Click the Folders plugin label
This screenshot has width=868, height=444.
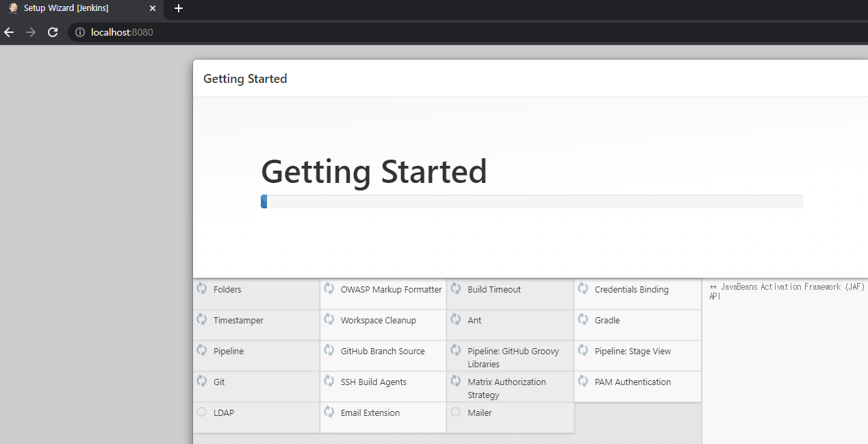click(x=227, y=290)
